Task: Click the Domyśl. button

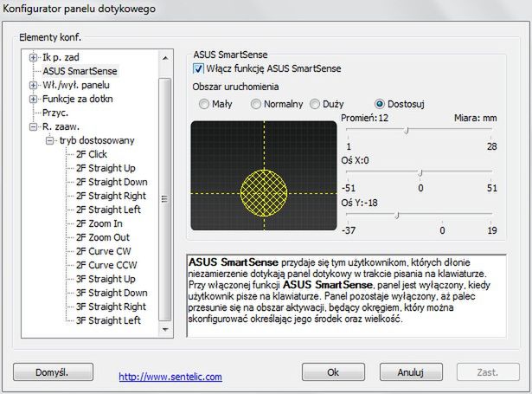Action: tap(53, 372)
